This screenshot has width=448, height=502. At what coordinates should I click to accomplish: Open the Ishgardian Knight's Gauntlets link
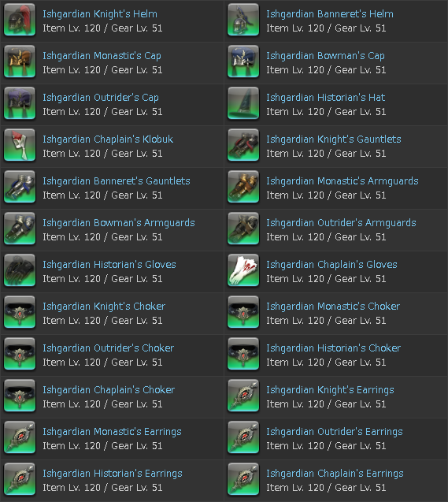(334, 139)
